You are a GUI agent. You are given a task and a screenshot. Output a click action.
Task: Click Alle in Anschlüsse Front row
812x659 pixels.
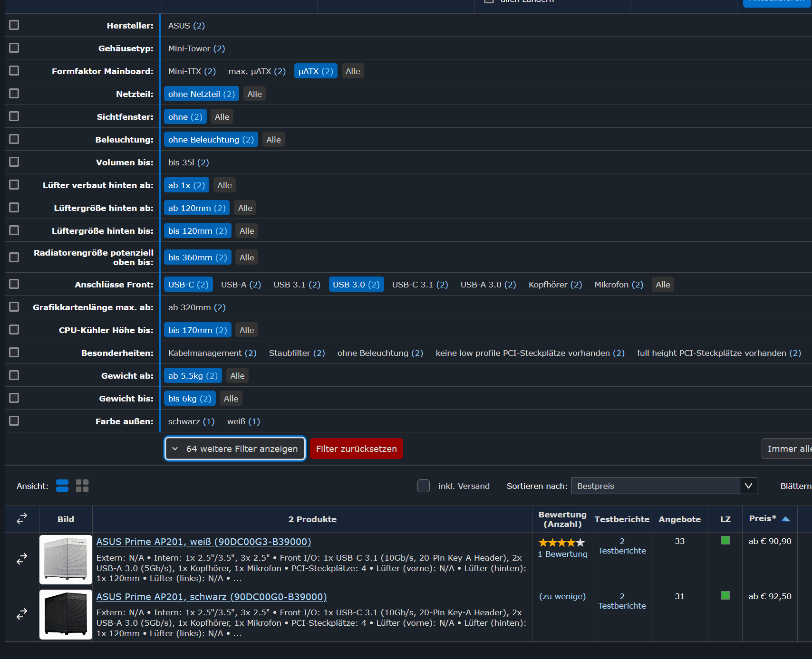click(663, 285)
